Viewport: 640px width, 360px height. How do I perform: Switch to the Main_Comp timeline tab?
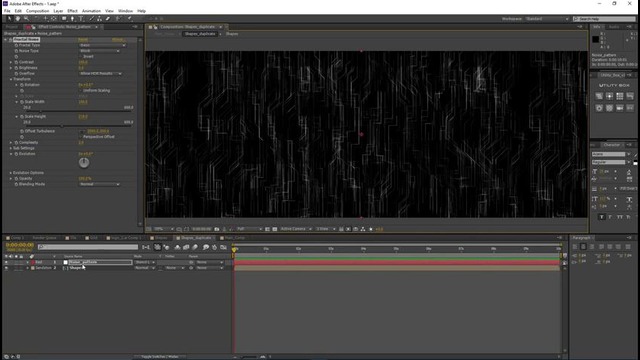(234, 238)
